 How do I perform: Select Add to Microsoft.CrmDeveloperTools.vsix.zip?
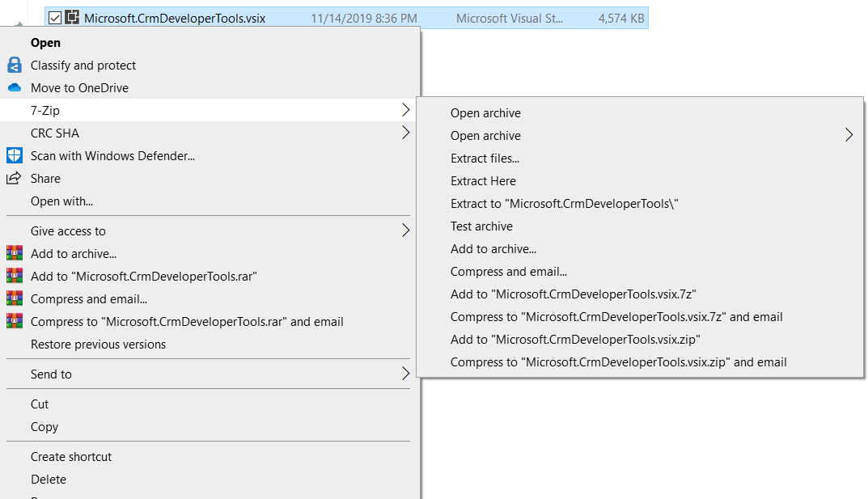575,340
